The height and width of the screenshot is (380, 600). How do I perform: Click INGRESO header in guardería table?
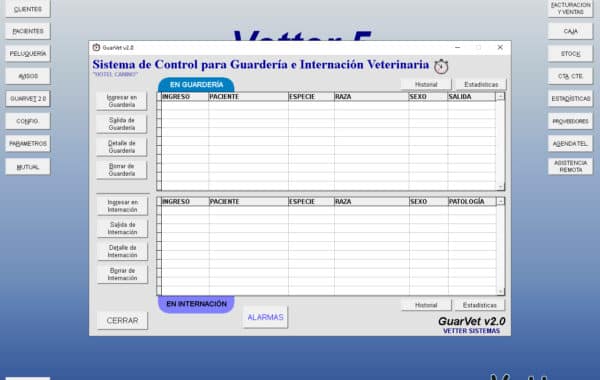pos(185,97)
